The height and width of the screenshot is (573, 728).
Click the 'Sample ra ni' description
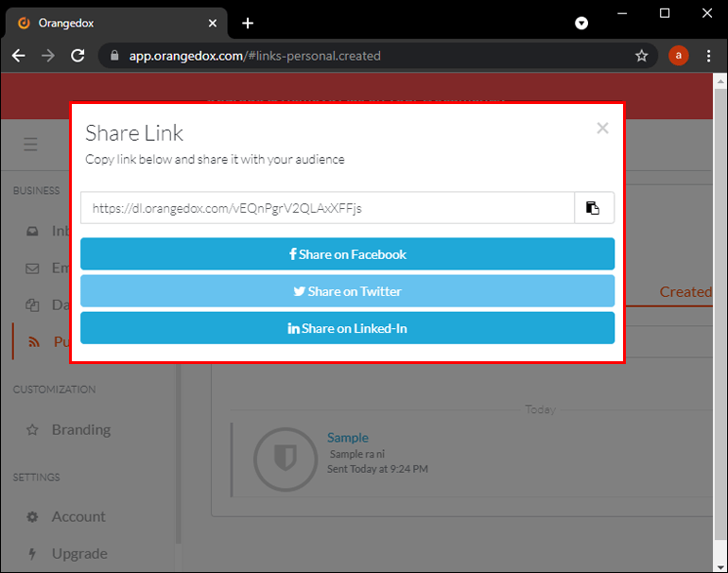click(x=357, y=454)
